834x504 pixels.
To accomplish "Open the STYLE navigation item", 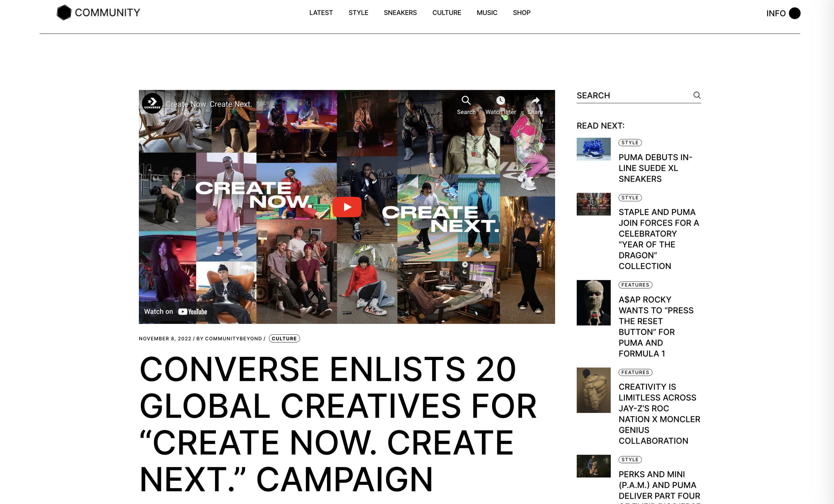I will click(x=358, y=13).
